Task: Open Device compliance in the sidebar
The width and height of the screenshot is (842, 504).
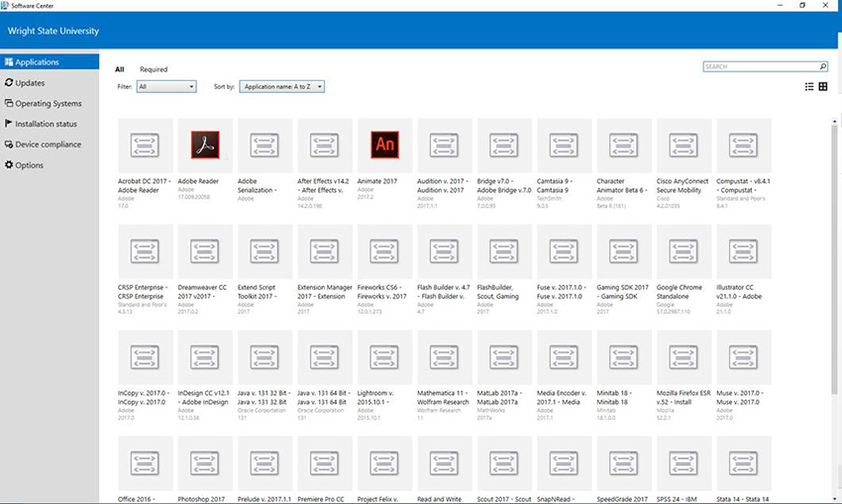Action: tap(50, 145)
